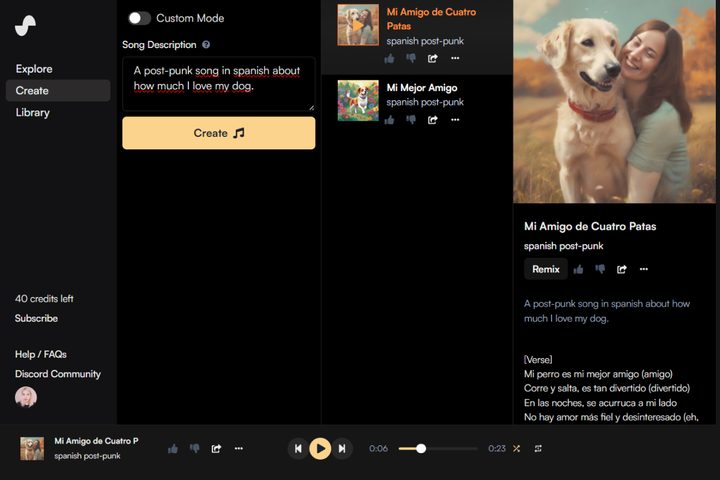Toggle shuffle in the player bar

click(x=517, y=449)
